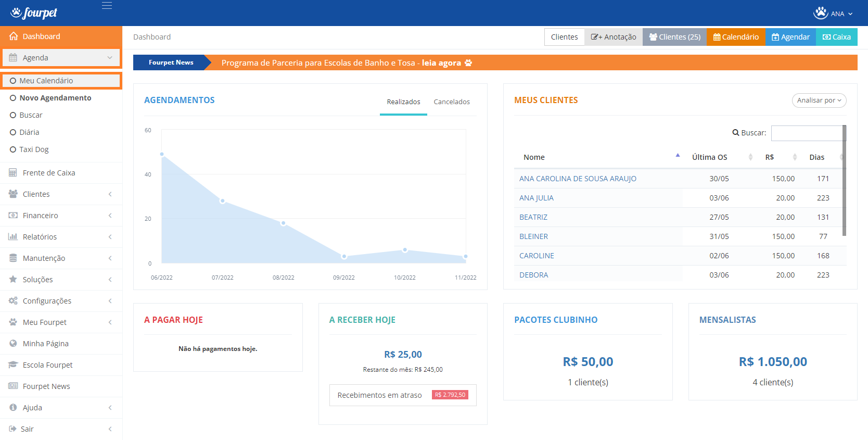Click the Buscar search field
Image resolution: width=868 pixels, height=440 pixels.
808,133
